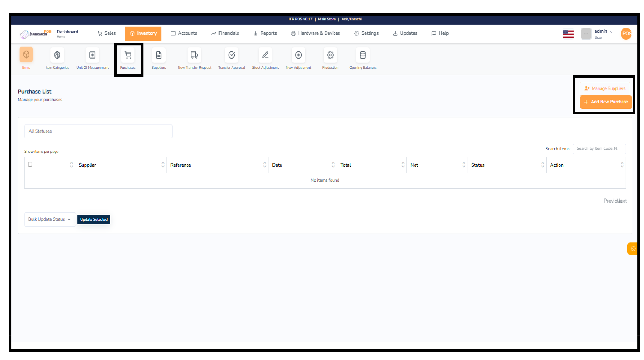Click the Add New Purchase button

pyautogui.click(x=606, y=102)
